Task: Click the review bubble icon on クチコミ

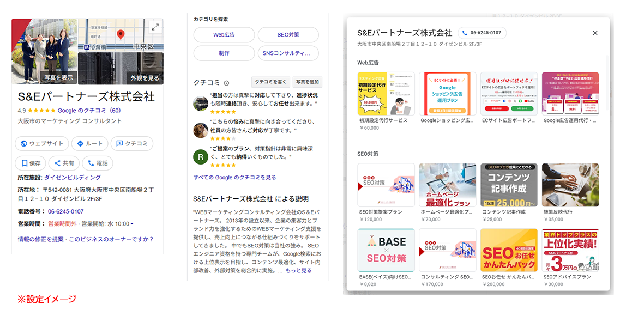Action: tap(119, 144)
